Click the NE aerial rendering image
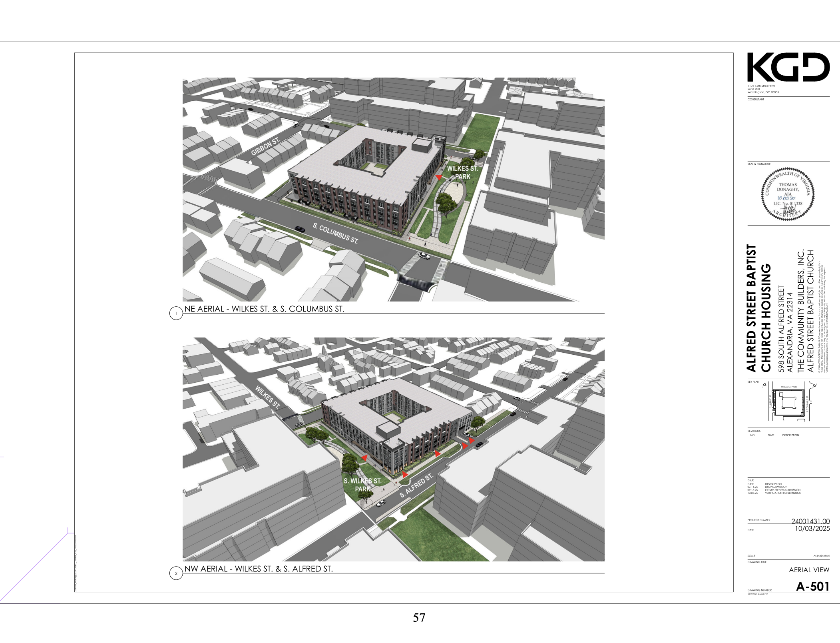Viewport: 840px width, 643px height. click(393, 189)
